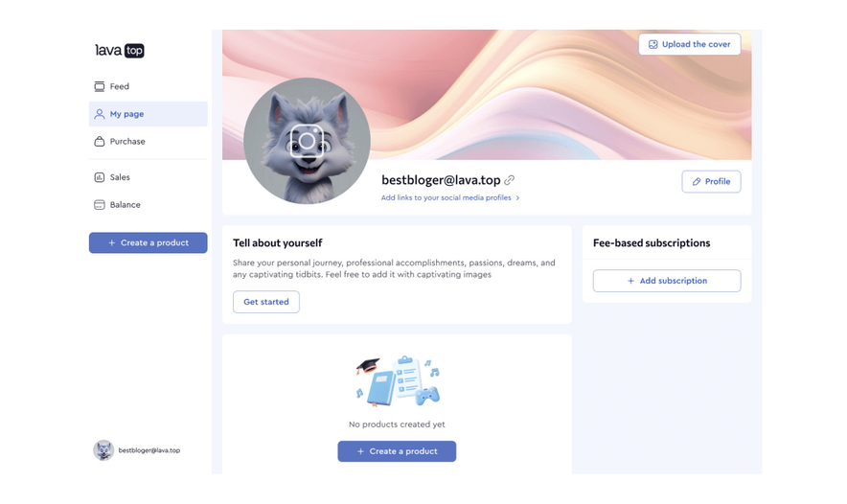Click the lava top logo
The image size is (847, 504).
120,50
